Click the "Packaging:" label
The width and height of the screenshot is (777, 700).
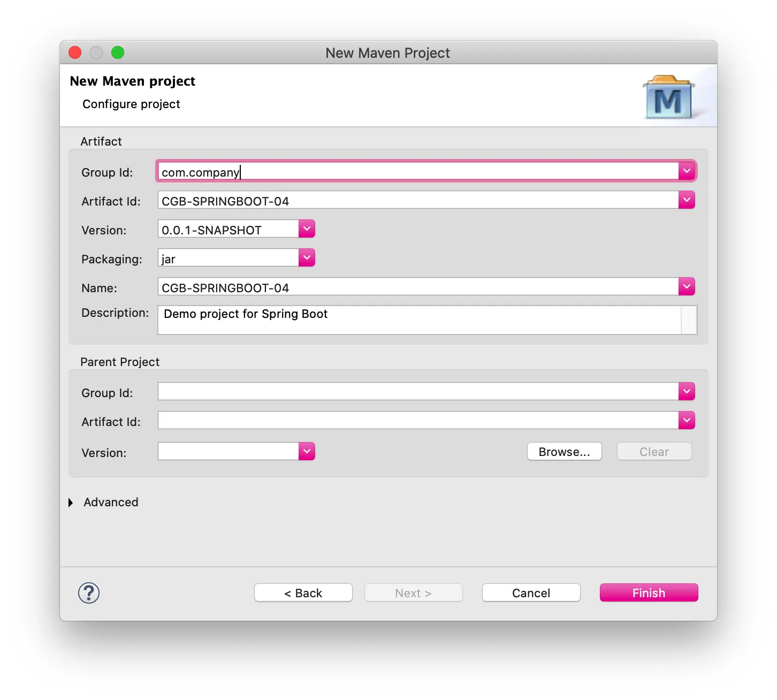pos(112,260)
